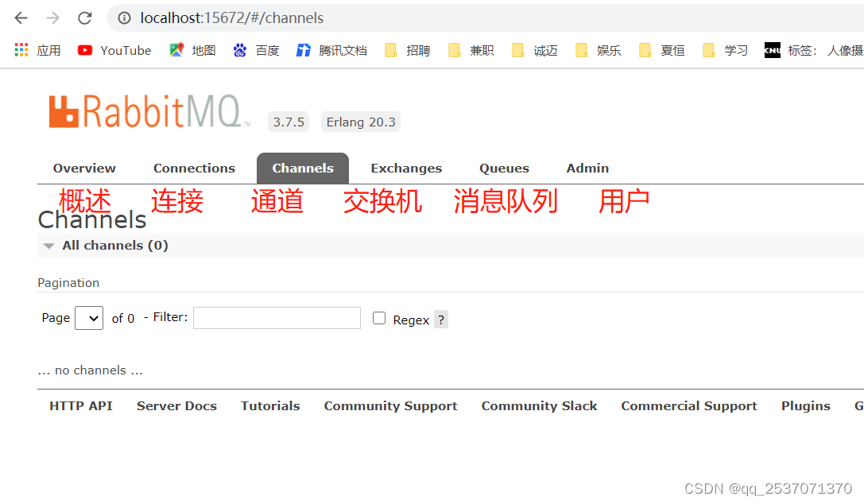This screenshot has width=864, height=504.
Task: Switch to the Overview tab
Action: (x=83, y=168)
